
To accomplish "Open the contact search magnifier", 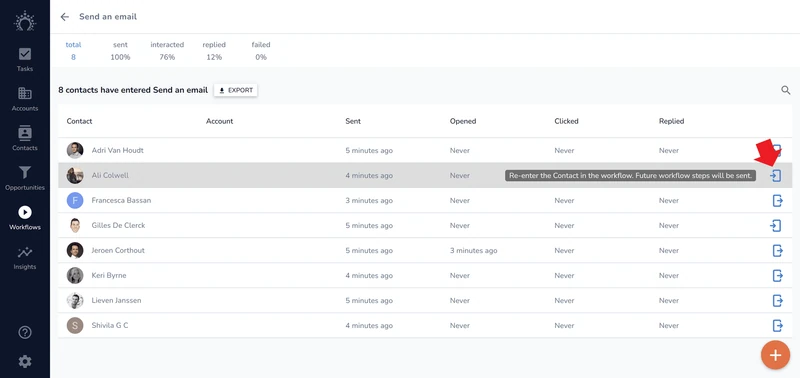I will [786, 90].
